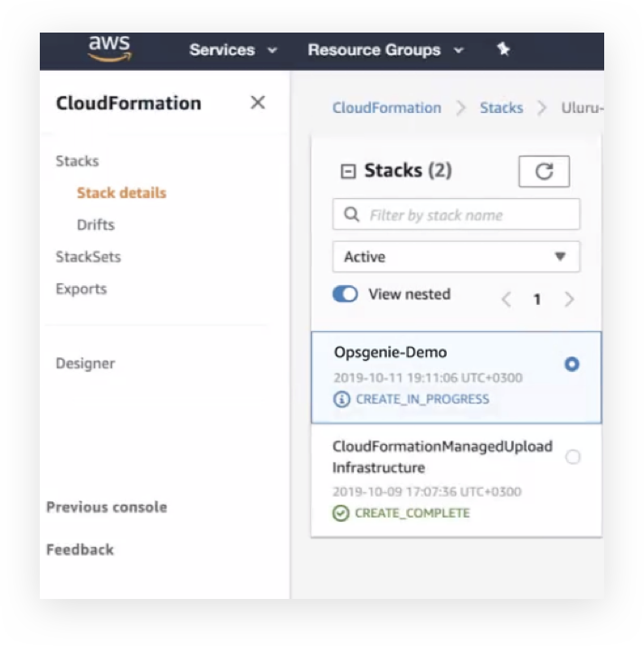
Task: Expand the Resource Groups menu
Action: click(385, 50)
